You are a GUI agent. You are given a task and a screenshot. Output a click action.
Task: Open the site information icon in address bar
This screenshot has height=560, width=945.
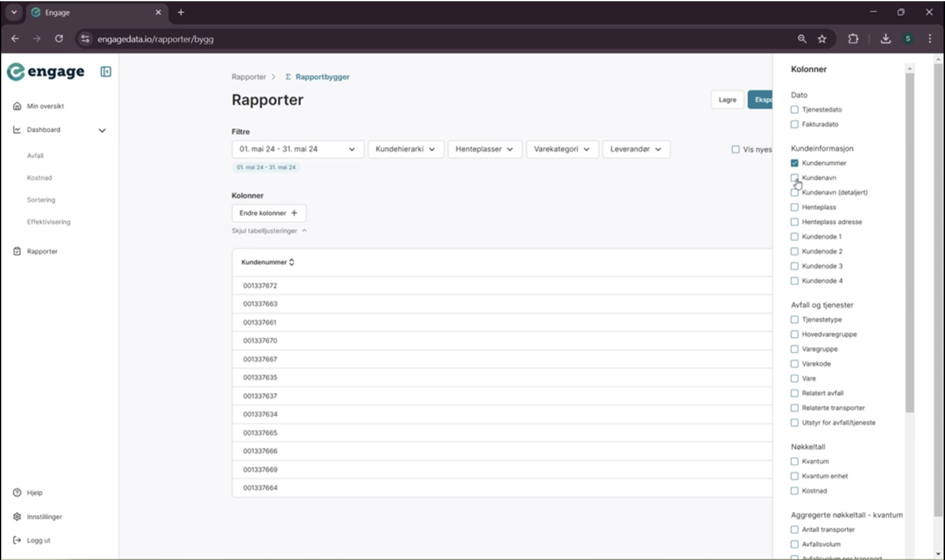click(x=86, y=39)
